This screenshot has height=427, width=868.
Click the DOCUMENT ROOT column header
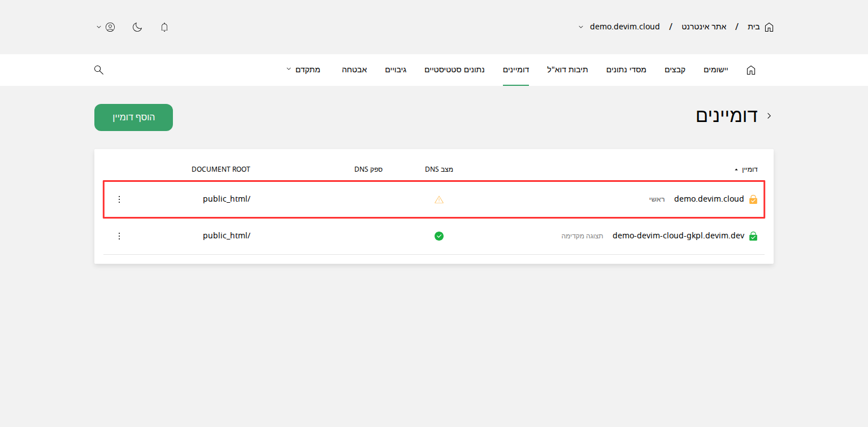221,169
